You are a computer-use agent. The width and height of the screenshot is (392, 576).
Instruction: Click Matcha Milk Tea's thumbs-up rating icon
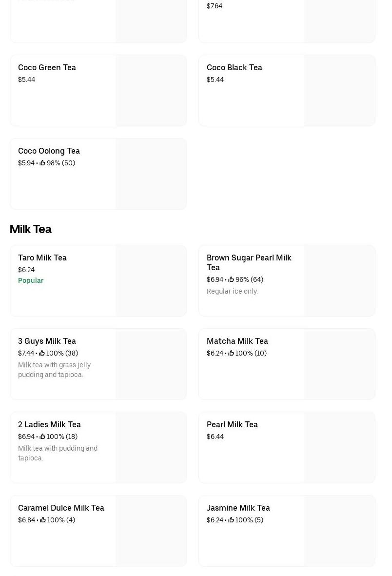[x=231, y=353]
